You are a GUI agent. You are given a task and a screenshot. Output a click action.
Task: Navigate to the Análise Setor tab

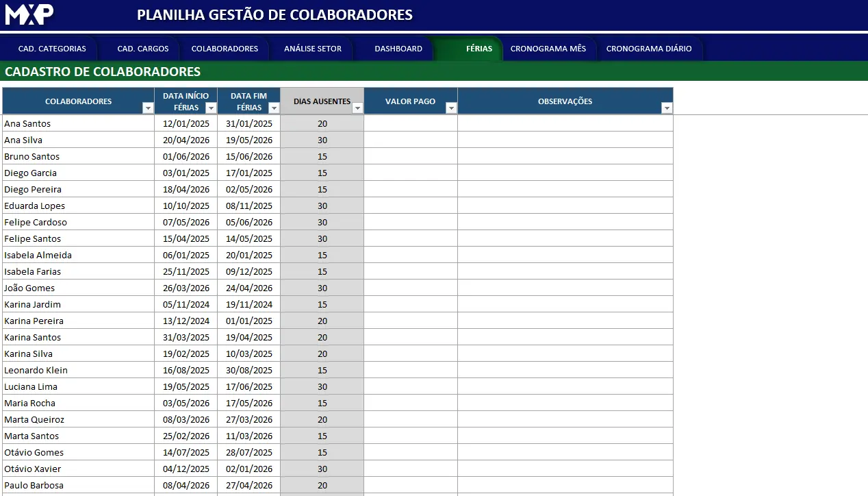coord(312,49)
